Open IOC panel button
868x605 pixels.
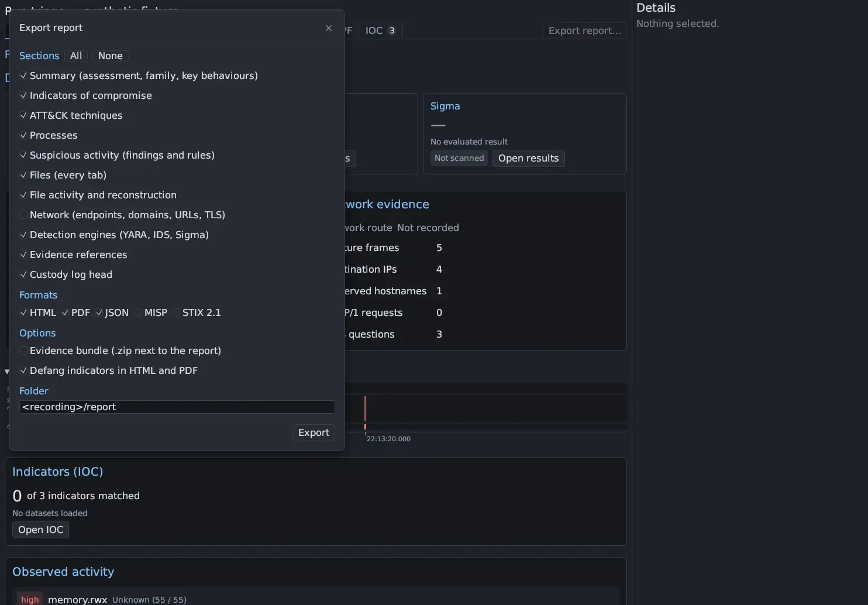point(40,530)
